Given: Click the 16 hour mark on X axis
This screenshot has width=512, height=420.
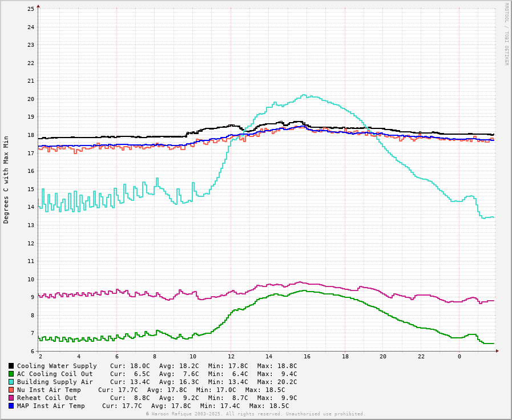Looking at the screenshot, I should pos(307,357).
